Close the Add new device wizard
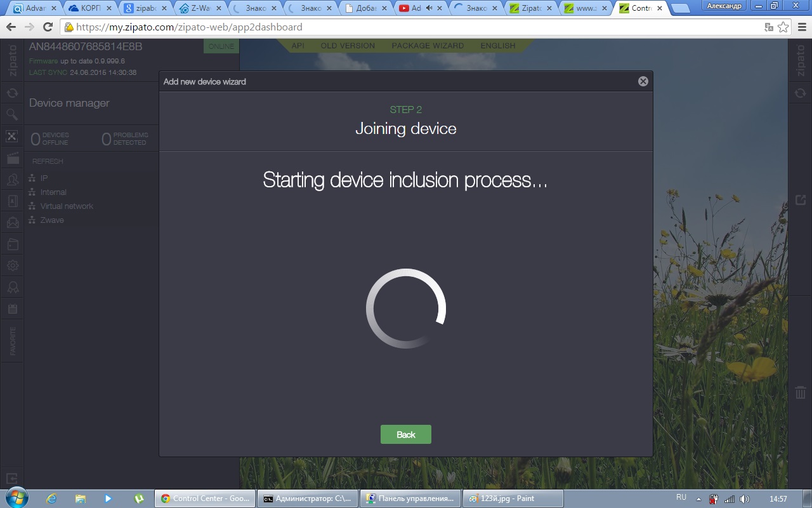Viewport: 812px width, 508px height. tap(643, 81)
